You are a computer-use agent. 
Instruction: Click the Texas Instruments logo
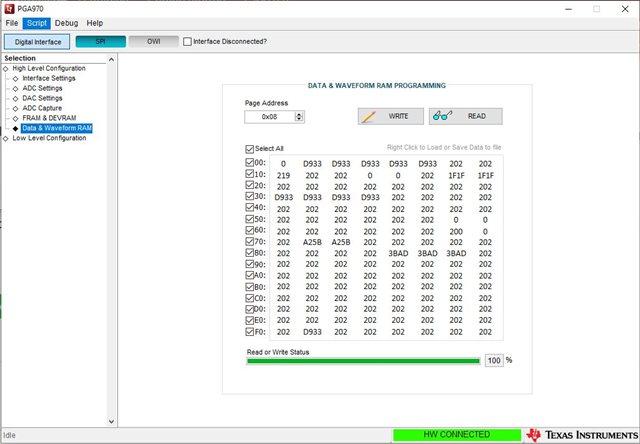click(582, 435)
